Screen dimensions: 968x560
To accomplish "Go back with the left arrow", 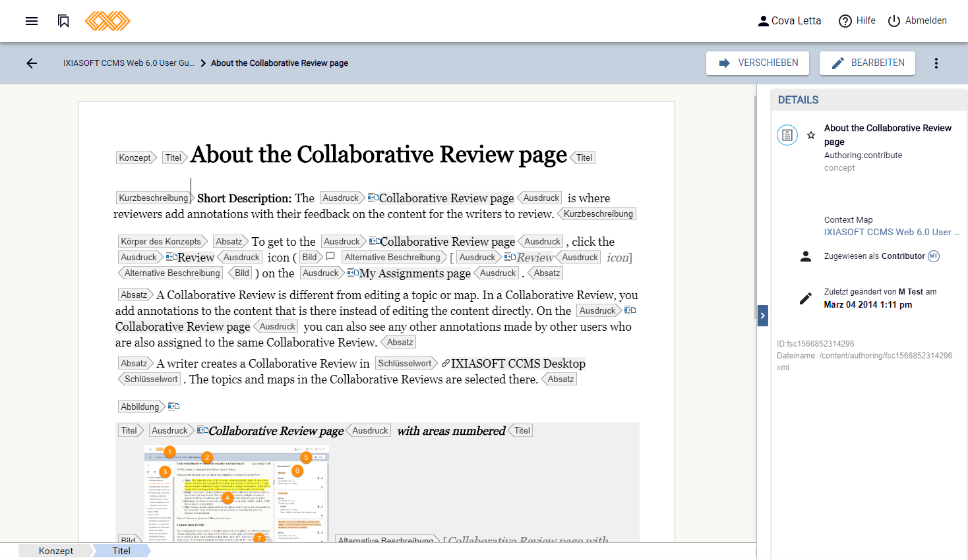I will point(32,63).
